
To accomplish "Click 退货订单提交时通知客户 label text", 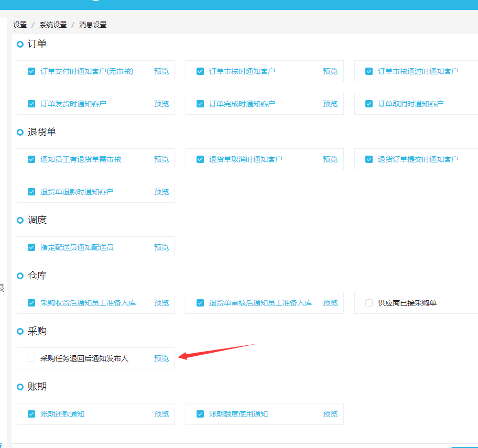I will pos(418,159).
